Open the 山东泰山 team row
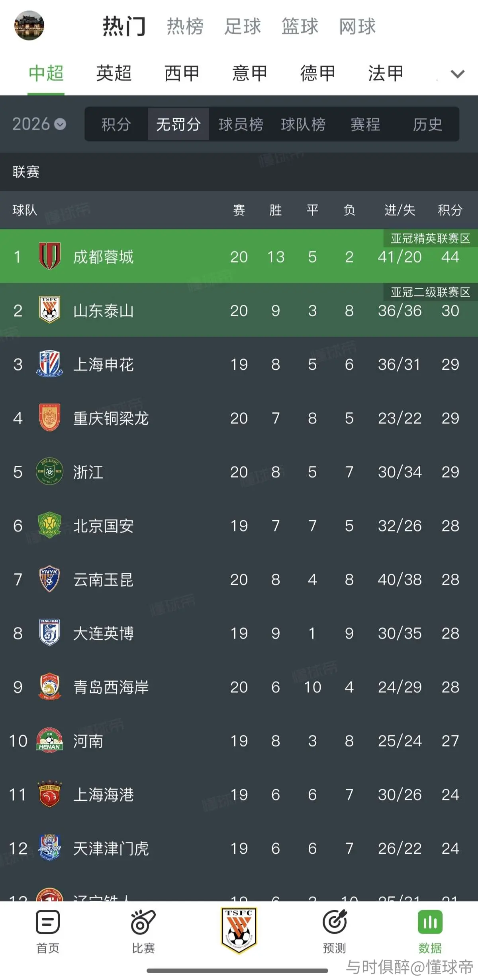This screenshot has height=980, width=478. [x=239, y=310]
